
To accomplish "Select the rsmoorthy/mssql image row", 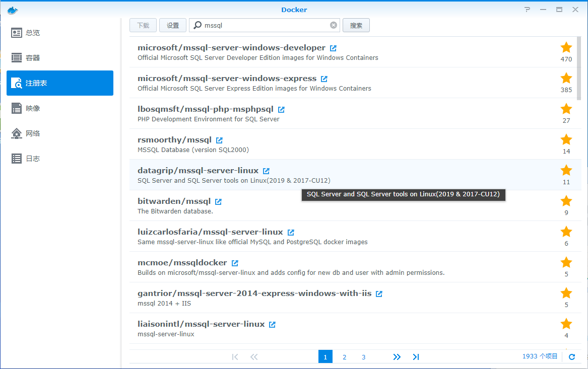I will click(x=355, y=144).
